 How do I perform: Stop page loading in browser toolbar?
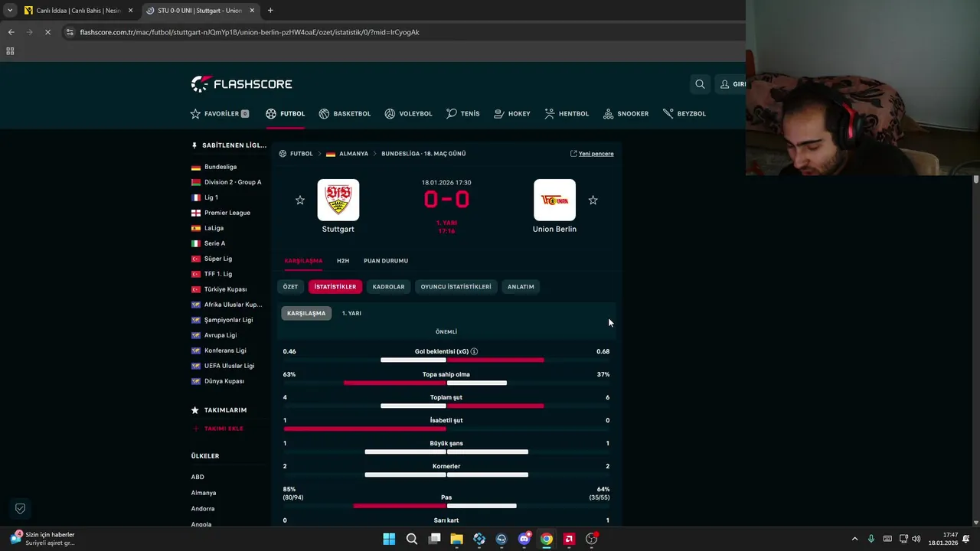click(47, 32)
